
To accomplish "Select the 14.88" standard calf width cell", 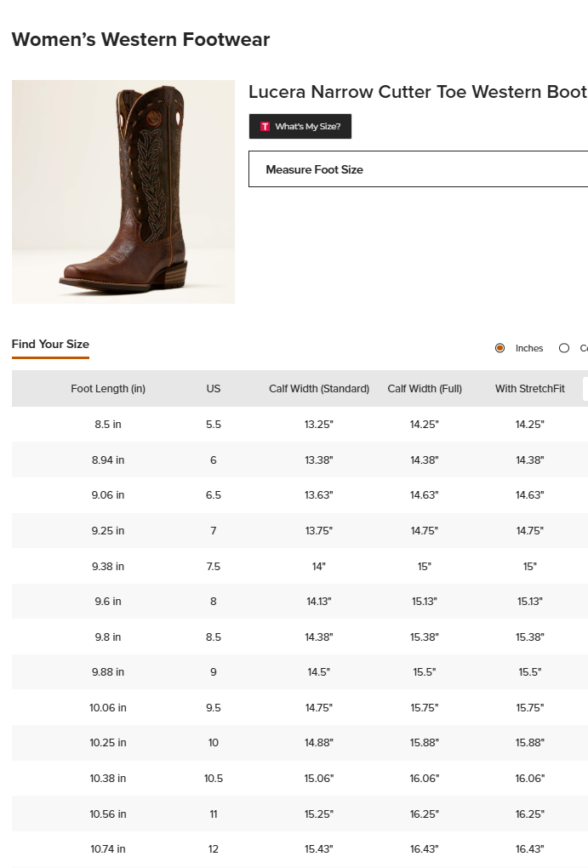I will point(319,742).
